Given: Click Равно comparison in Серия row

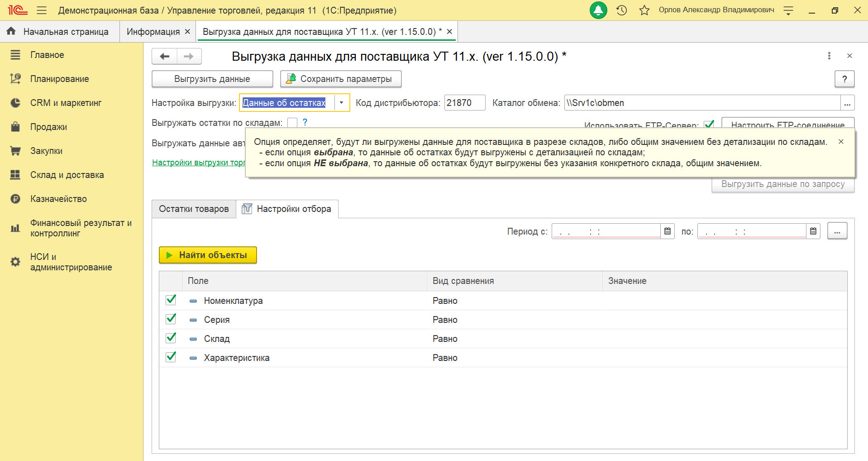Looking at the screenshot, I should (x=445, y=320).
